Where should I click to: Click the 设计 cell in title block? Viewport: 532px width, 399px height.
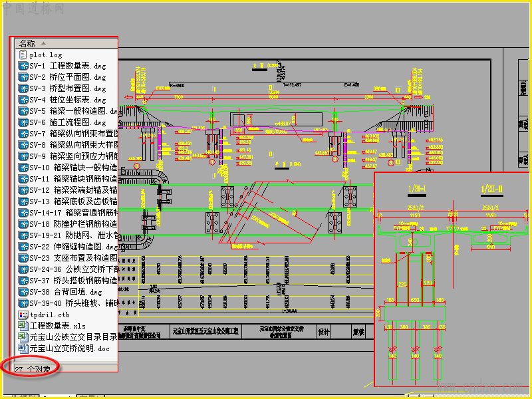click(323, 332)
